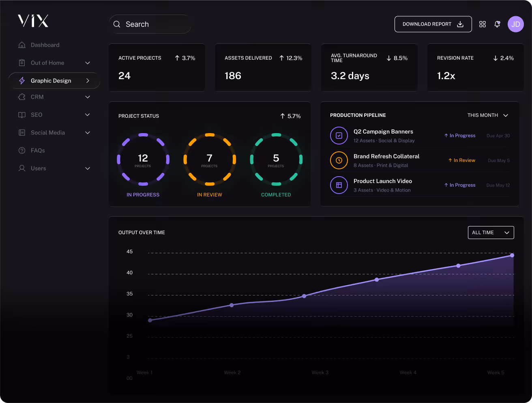532x403 pixels.
Task: Click the up arrow beside 5.7% in Project Status
Action: pyautogui.click(x=283, y=116)
